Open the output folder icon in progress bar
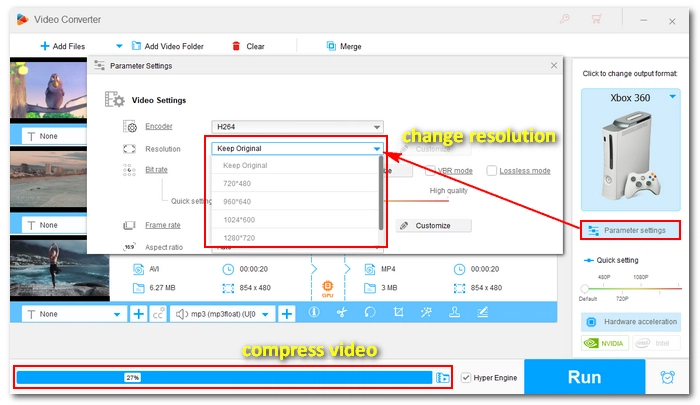 tap(442, 378)
